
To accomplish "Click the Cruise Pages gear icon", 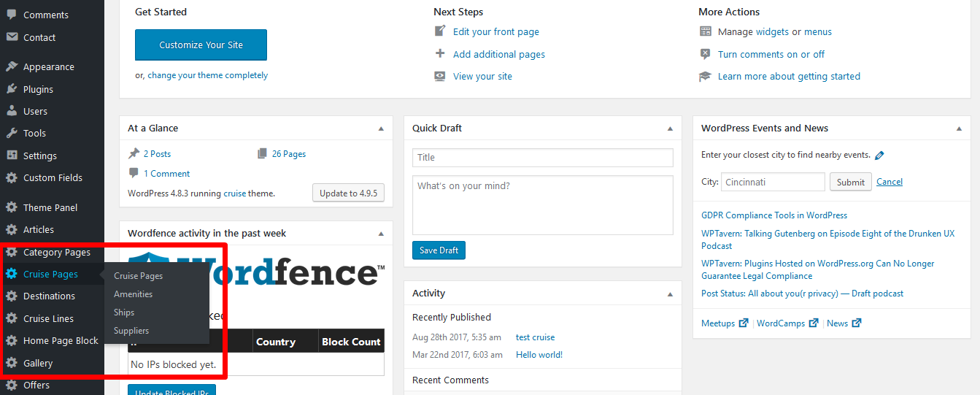I will coord(12,274).
